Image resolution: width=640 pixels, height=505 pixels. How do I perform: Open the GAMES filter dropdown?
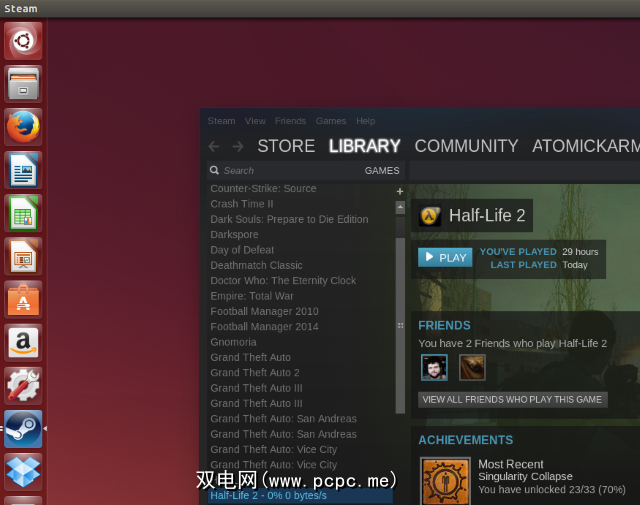tap(382, 171)
